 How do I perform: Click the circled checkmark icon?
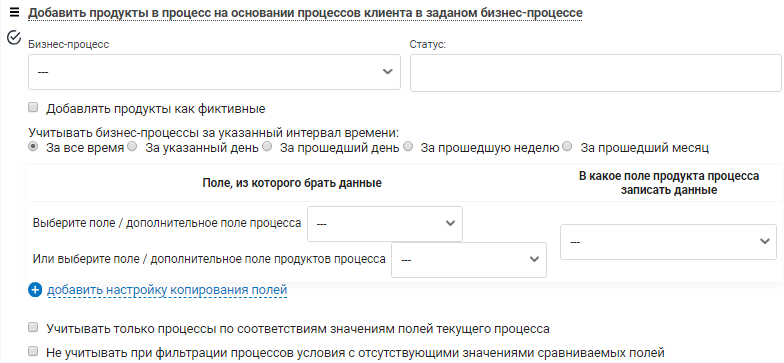(x=15, y=37)
